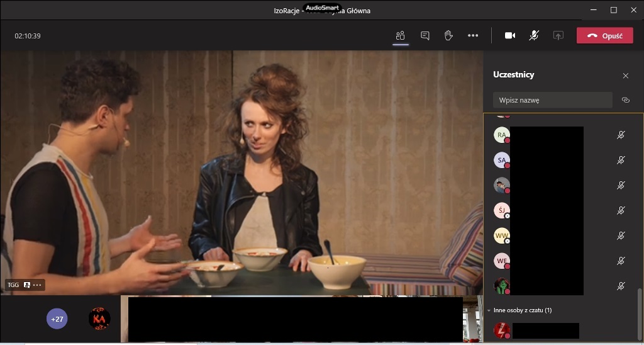Open TGG video options ellipsis
This screenshot has height=345, width=644.
[38, 285]
